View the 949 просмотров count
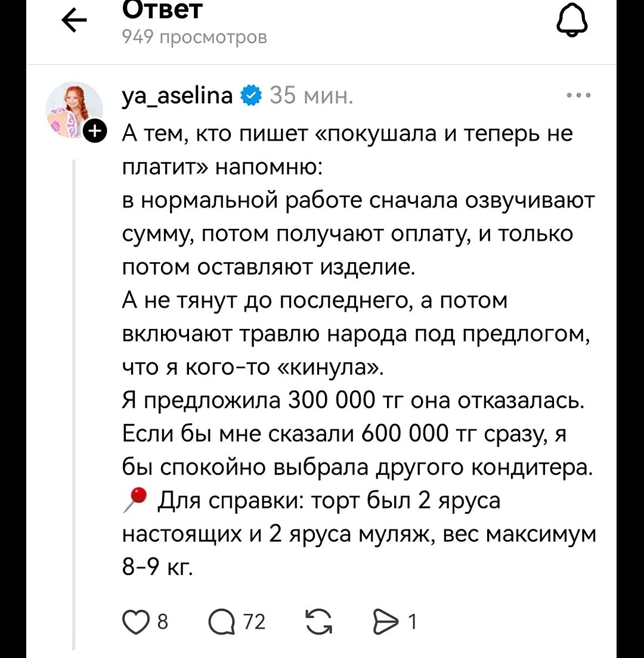 194,37
